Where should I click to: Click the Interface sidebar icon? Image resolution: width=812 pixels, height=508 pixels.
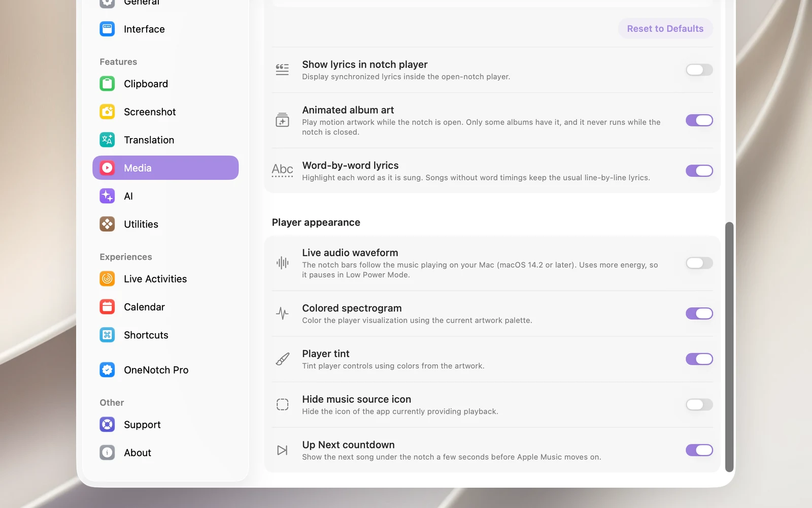pos(107,29)
